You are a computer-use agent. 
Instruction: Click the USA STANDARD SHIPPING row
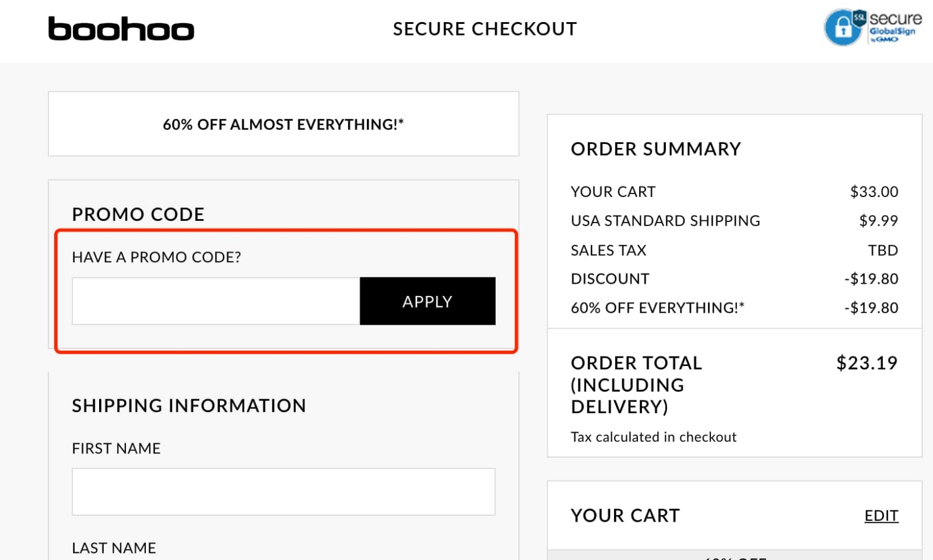729,221
